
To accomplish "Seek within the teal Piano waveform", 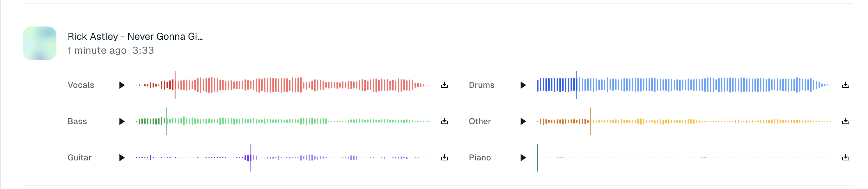I will click(683, 158).
